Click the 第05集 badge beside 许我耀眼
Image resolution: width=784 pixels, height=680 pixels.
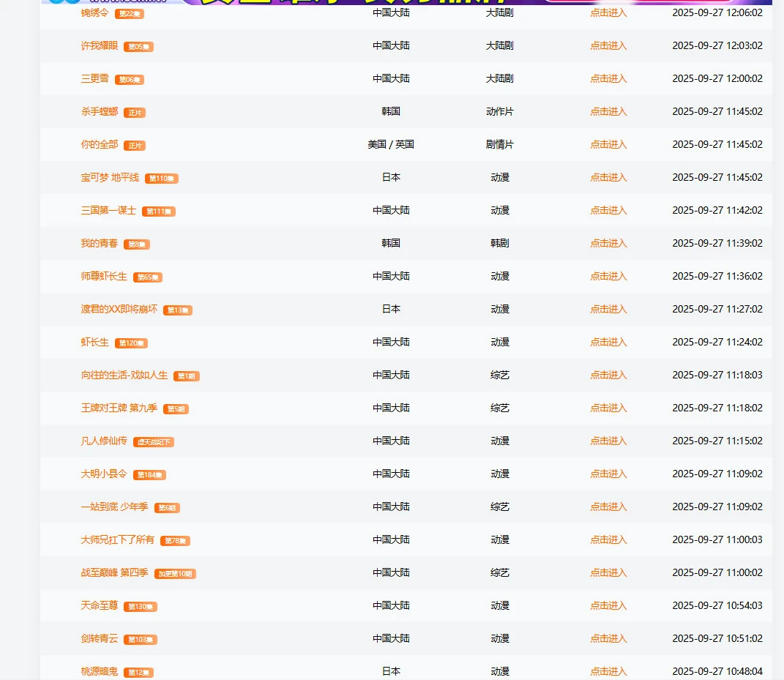pos(138,47)
